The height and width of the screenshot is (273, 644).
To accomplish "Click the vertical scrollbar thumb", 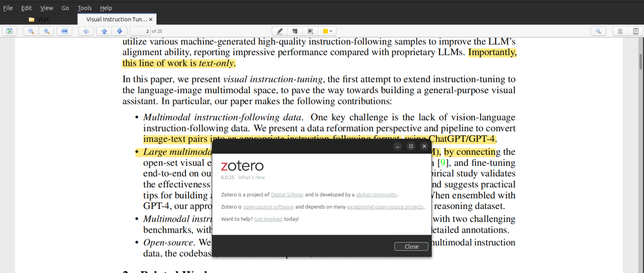I will click(641, 62).
